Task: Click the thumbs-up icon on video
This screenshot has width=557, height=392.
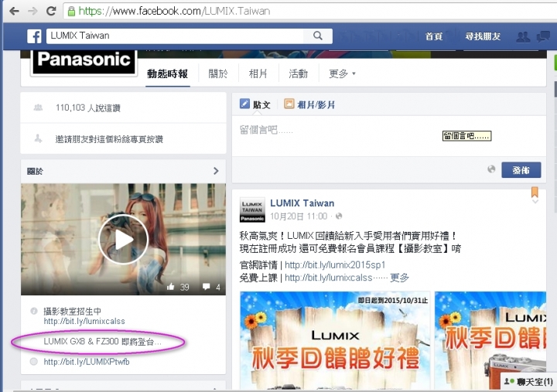Action: point(171,287)
